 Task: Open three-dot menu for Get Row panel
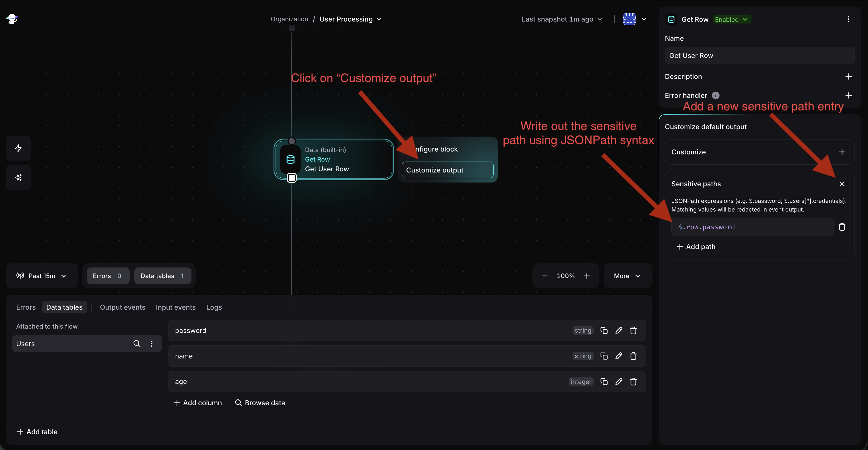click(848, 19)
